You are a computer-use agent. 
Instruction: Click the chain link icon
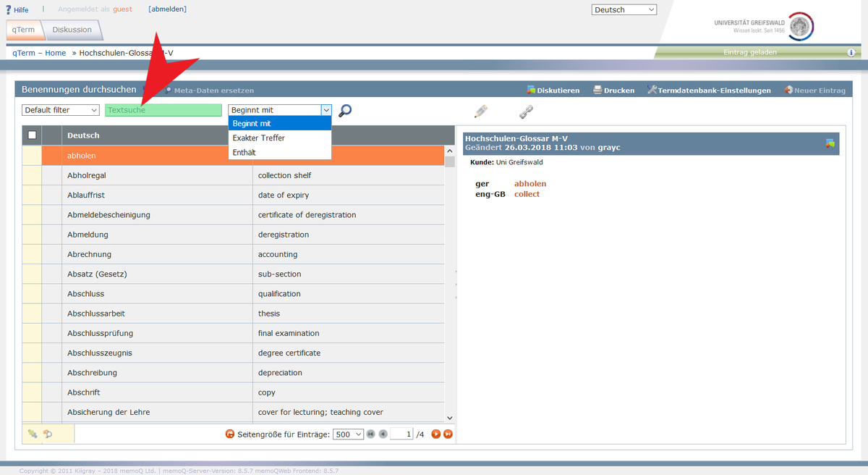(x=526, y=112)
